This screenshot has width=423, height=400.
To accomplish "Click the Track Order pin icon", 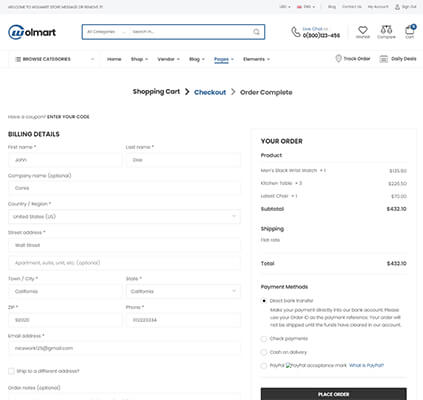I will coord(338,59).
